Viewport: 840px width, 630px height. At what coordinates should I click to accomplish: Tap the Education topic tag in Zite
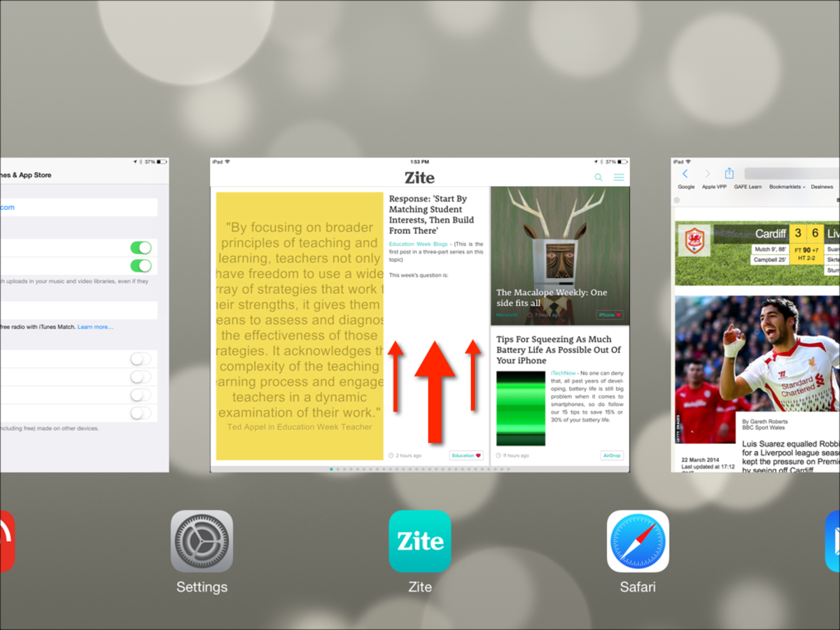click(466, 455)
